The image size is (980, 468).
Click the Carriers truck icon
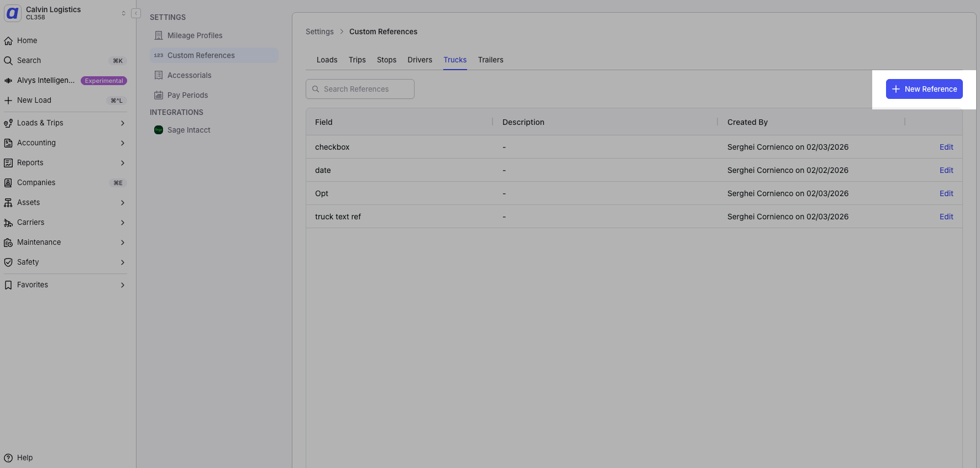8,223
